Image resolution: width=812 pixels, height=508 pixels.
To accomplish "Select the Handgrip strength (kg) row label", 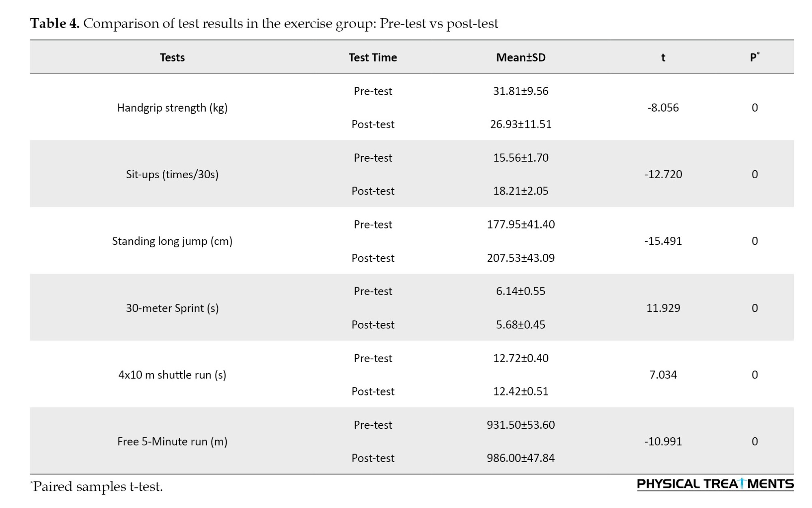I will 172,108.
